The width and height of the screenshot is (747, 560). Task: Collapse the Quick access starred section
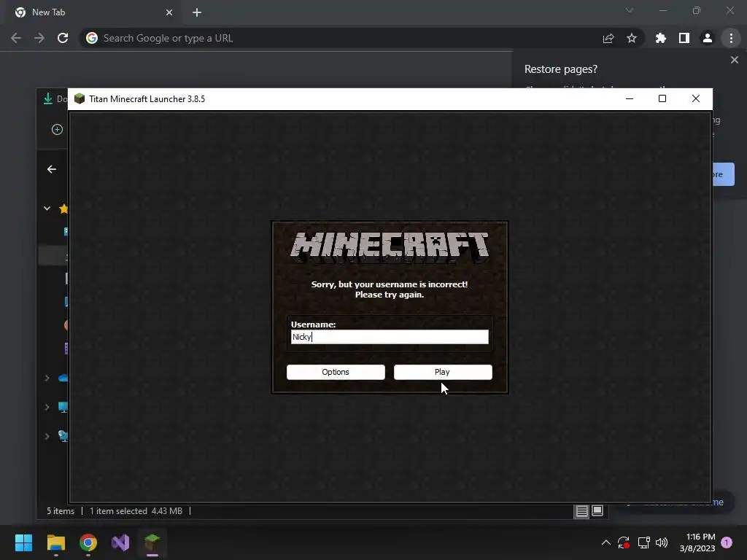point(47,208)
